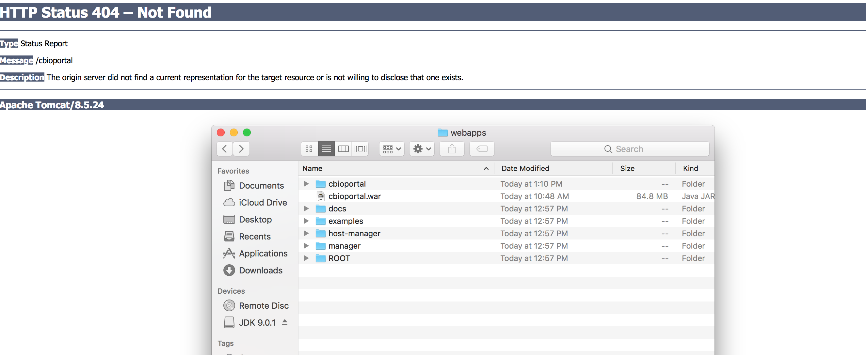Image resolution: width=868 pixels, height=355 pixels.
Task: Click the Finder Search field
Action: pyautogui.click(x=629, y=149)
